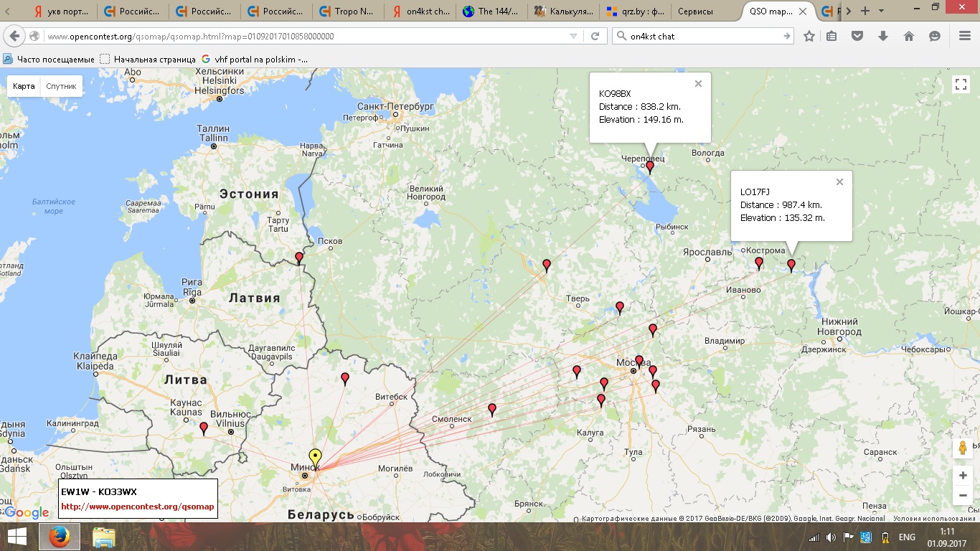Screen dimensions: 980x551
Task: Click the yellow home station marker near Минск
Action: 315,458
